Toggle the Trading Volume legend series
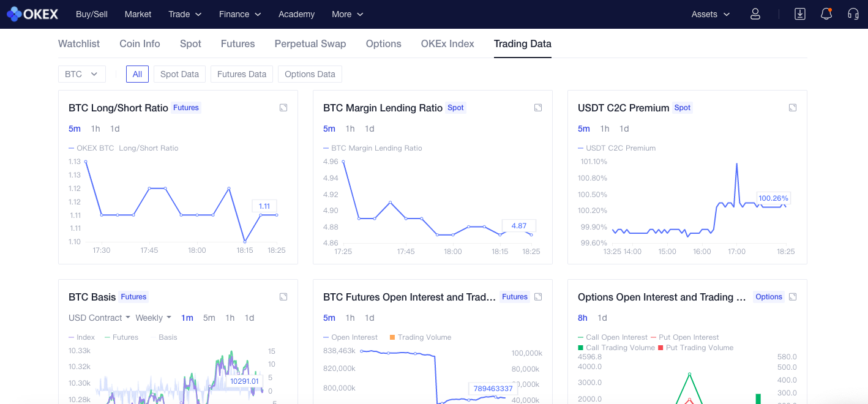The width and height of the screenshot is (868, 404). tap(420, 337)
